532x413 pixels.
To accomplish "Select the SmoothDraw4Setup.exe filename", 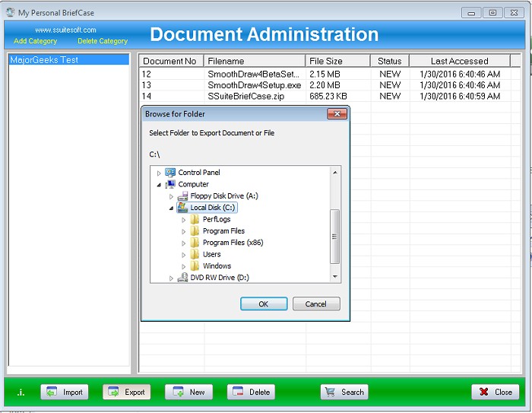I will click(x=255, y=85).
